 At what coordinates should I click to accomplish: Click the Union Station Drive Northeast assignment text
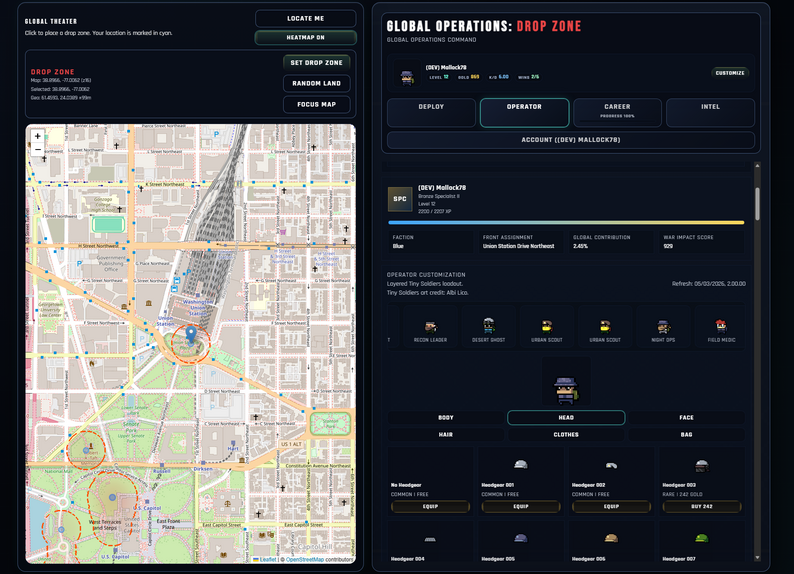pyautogui.click(x=519, y=246)
